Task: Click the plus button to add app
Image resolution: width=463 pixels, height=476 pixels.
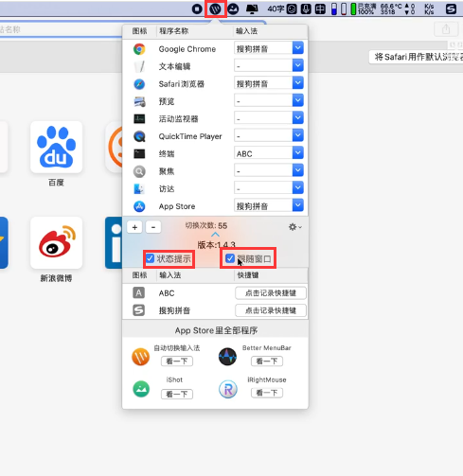Action: click(134, 227)
